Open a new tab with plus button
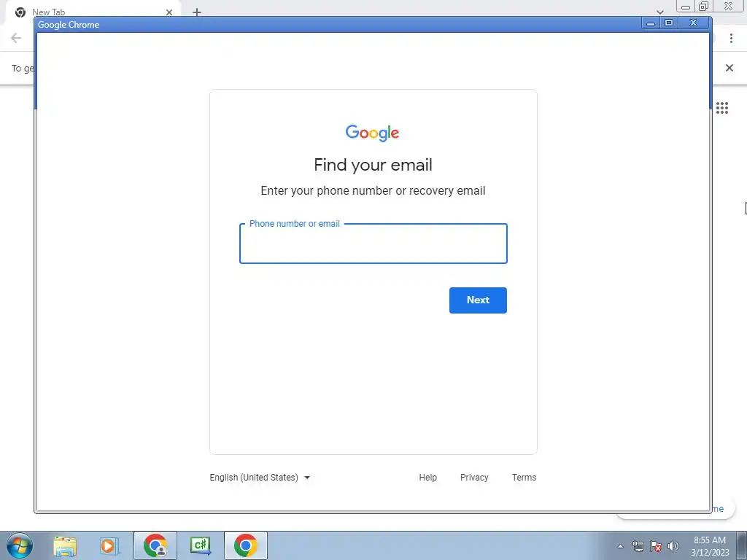Screen dimensions: 747x560 (x=197, y=12)
